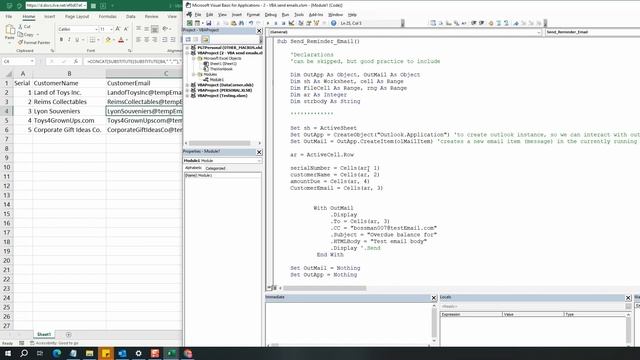Apply red font color button
Screen dimensions: 640x360
coord(121,40)
